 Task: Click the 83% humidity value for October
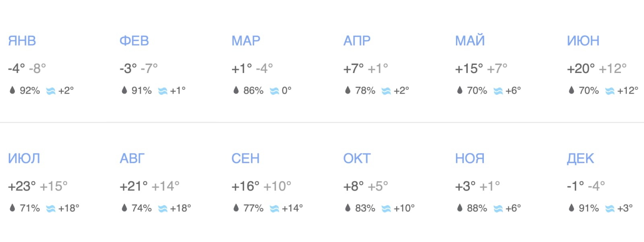tap(365, 209)
